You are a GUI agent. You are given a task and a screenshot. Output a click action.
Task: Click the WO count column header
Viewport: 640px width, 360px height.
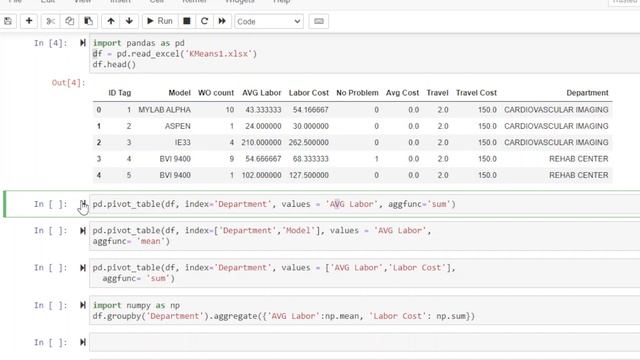216,93
